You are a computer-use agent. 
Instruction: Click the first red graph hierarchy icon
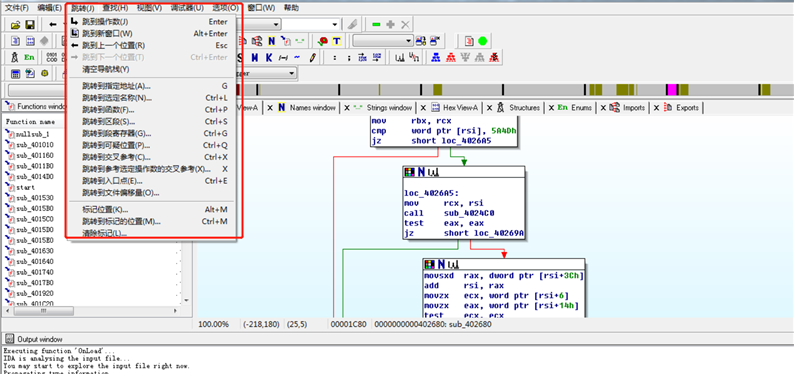pos(451,57)
